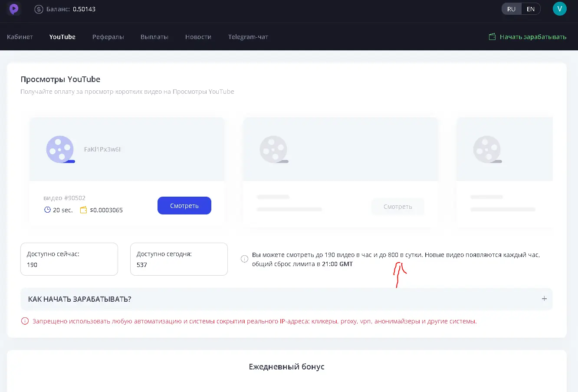Open the Telegram-чат link
Viewport: 578px width, 392px height.
coord(248,37)
